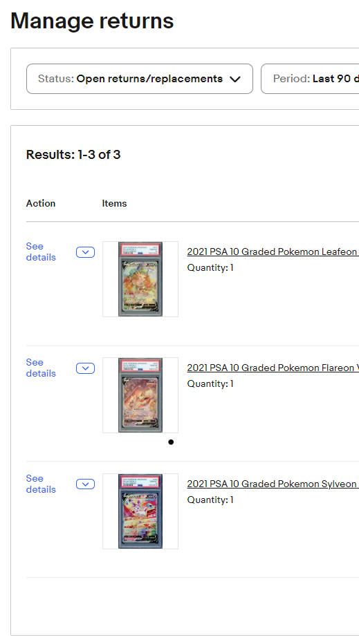Screen dimensions: 359x644
Task: Open the Flareon card thumbnail image
Action: click(x=140, y=395)
